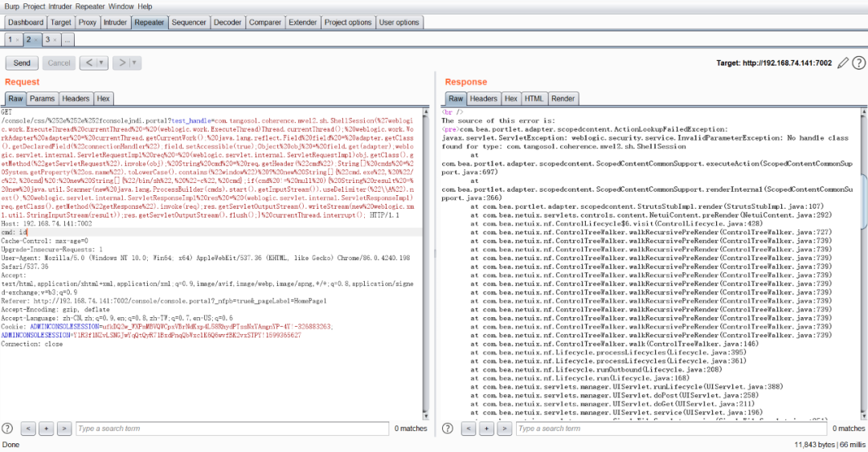Viewport: 868px width, 452px height.
Task: Close Repeater tab 3 with its x
Action: [x=55, y=40]
